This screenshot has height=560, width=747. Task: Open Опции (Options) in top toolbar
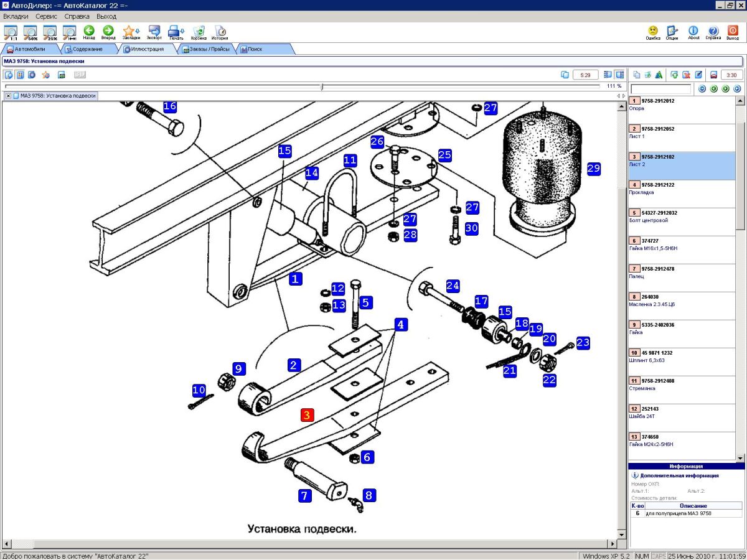[x=672, y=32]
